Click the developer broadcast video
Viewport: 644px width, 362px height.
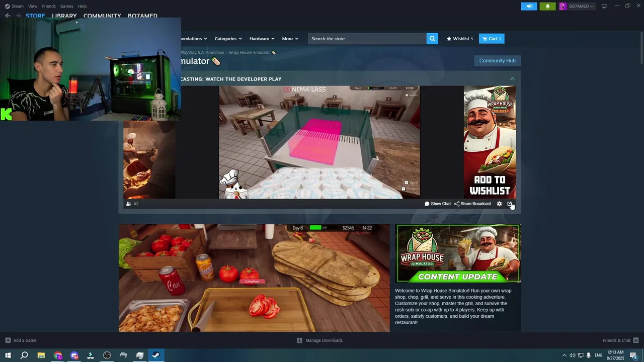click(319, 142)
